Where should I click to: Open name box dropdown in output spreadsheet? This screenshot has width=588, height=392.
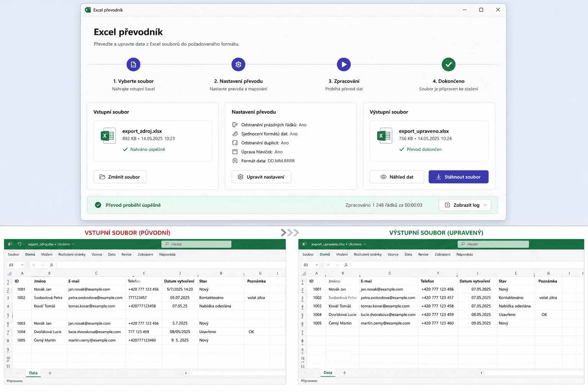(x=317, y=265)
